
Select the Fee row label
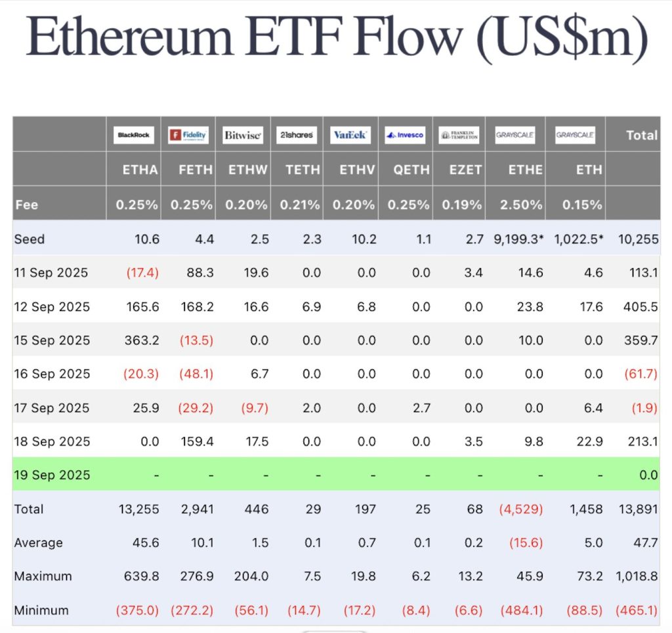point(26,205)
